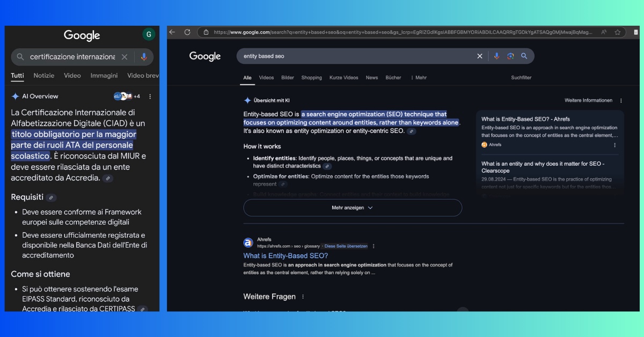Click the browser address bar URL
Viewport: 644px width, 337px height.
coord(402,32)
